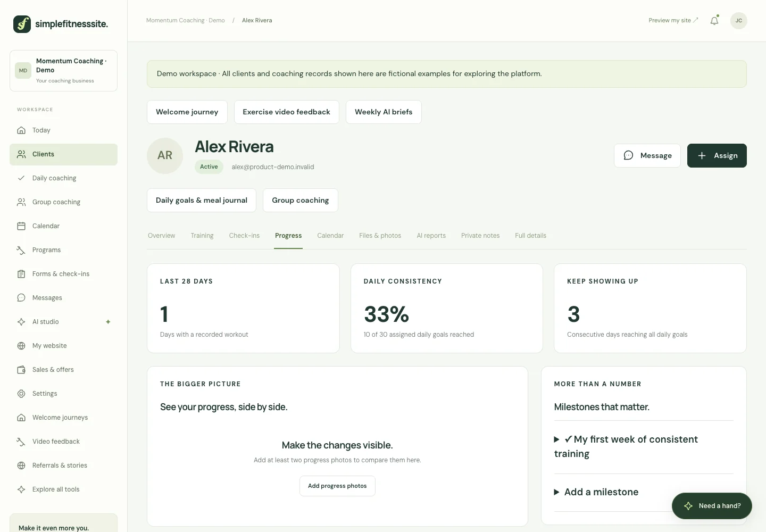Switch to the Training tab

pos(202,236)
